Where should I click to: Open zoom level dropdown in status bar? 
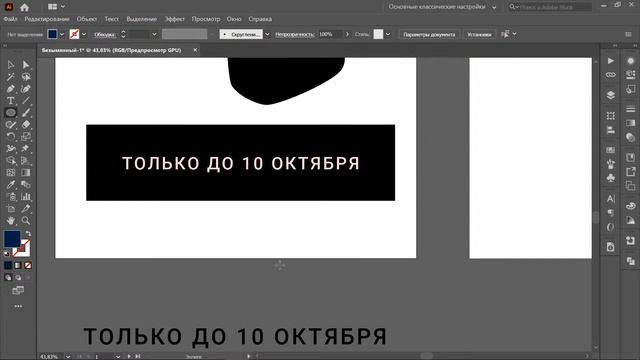tap(68, 357)
